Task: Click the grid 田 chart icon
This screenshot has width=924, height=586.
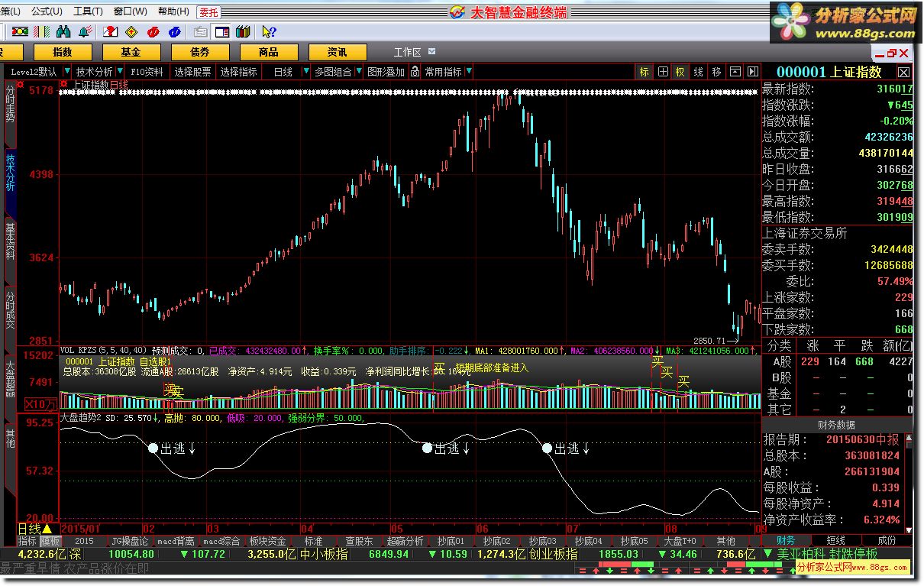Action: coord(663,72)
